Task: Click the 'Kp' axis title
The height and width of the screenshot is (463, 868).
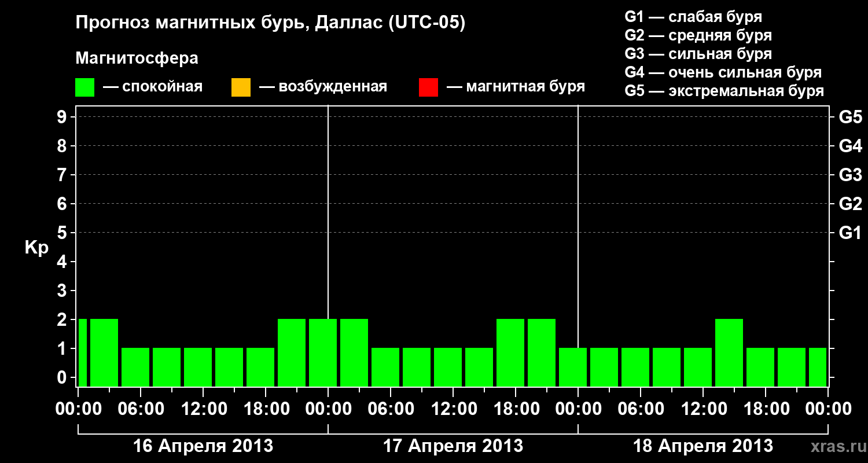Action: pos(36,249)
